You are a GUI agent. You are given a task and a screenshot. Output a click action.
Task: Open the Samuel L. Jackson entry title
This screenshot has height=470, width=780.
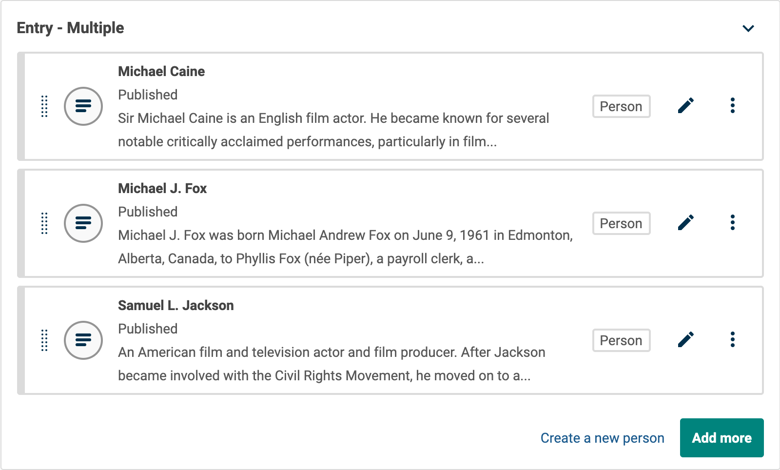pyautogui.click(x=176, y=305)
